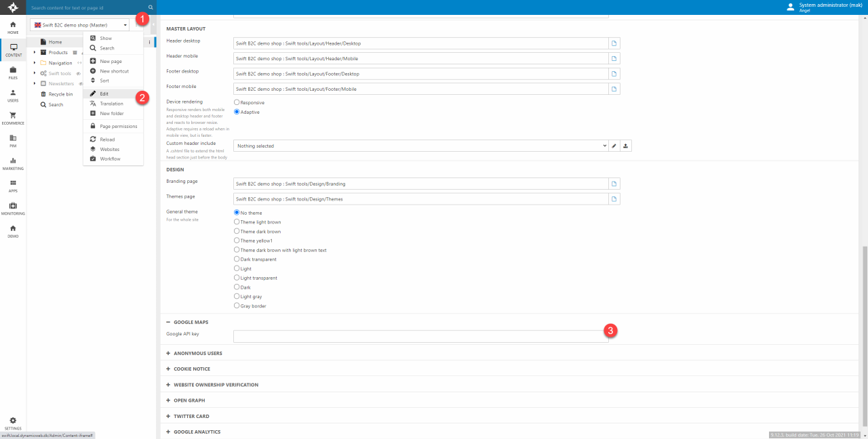Viewport: 868px width, 439px height.
Task: Open the Swift B2C demo shop website dropdown
Action: tap(81, 25)
